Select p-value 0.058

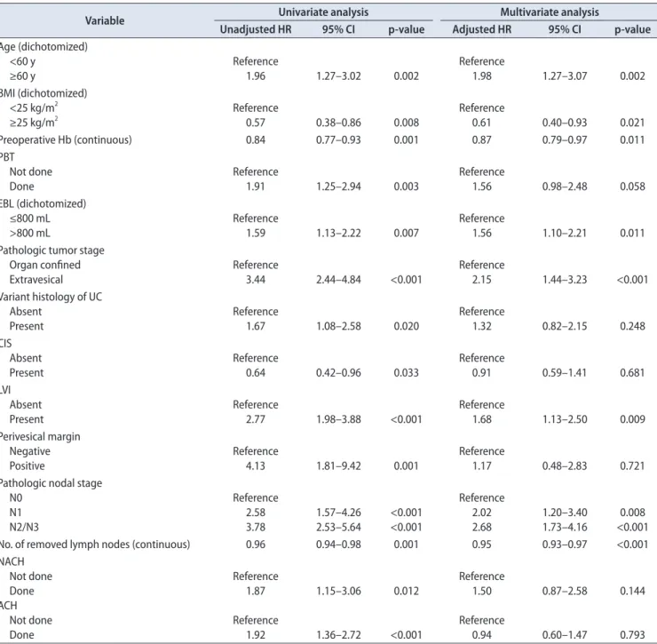coord(632,187)
